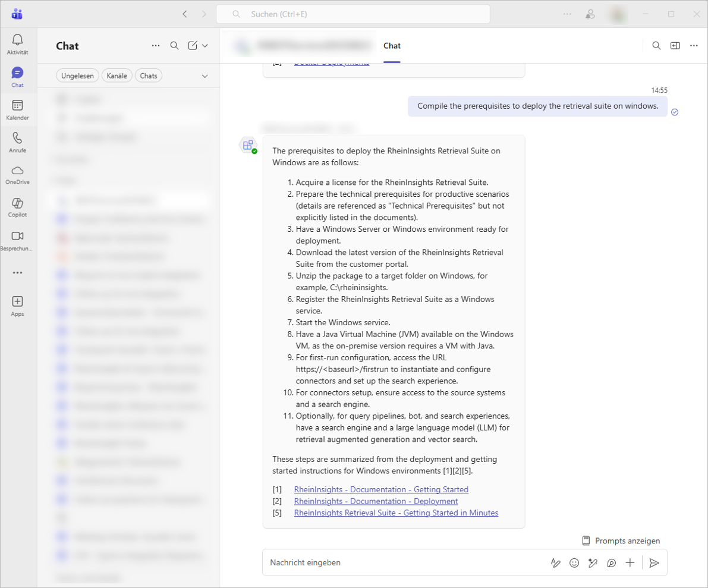The image size is (708, 588).
Task: Click the Prompts anzeigen button
Action: pos(621,540)
